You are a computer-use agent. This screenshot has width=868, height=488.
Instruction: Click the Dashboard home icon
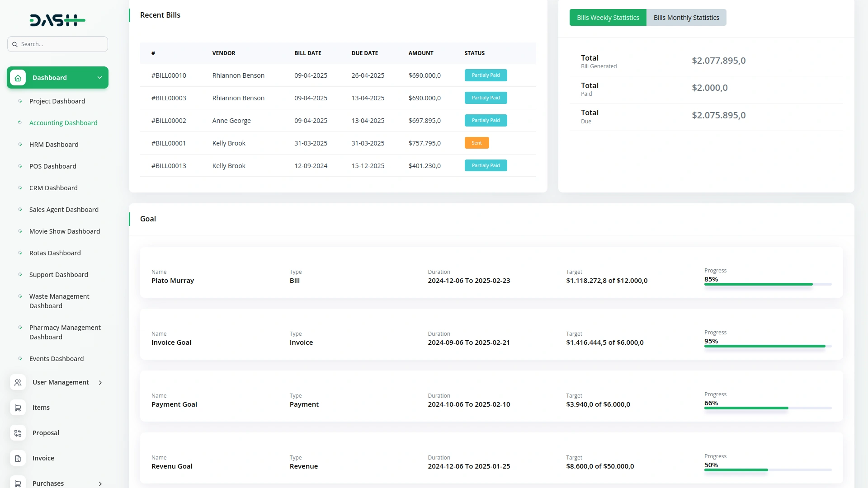[x=18, y=78]
